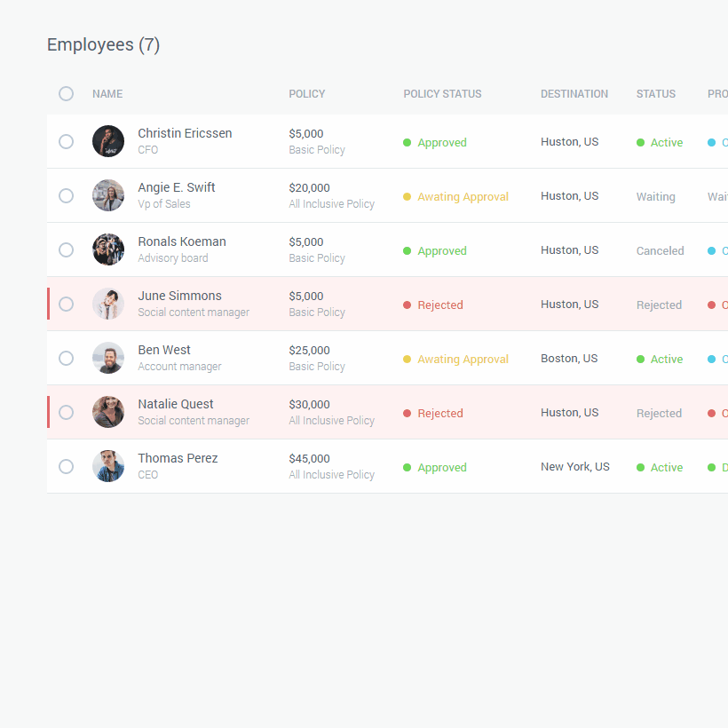Click Thomas Perez's avatar image
Image resolution: width=728 pixels, height=728 pixels.
[x=108, y=466]
